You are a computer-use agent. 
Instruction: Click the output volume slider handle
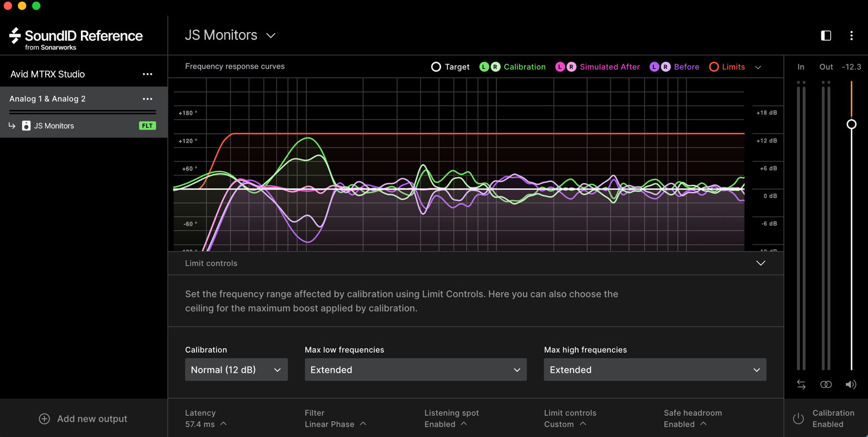click(x=851, y=124)
